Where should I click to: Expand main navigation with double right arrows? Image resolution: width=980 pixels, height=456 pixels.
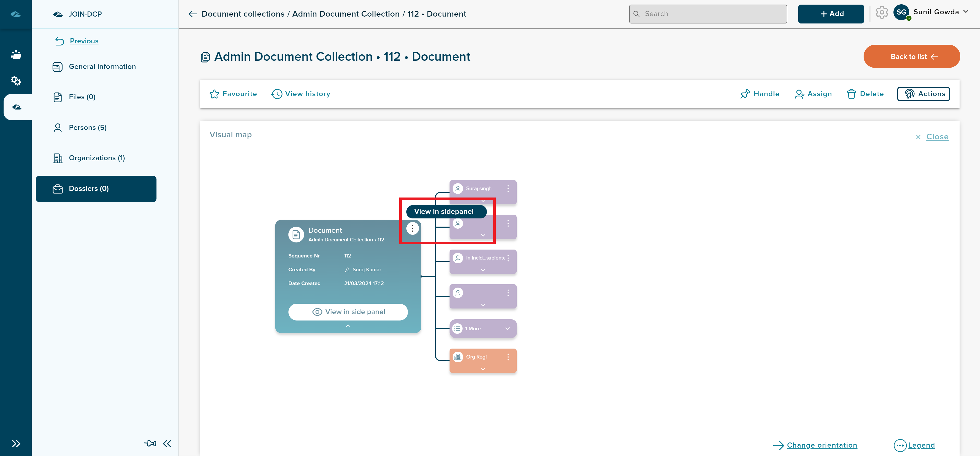pos(16,443)
